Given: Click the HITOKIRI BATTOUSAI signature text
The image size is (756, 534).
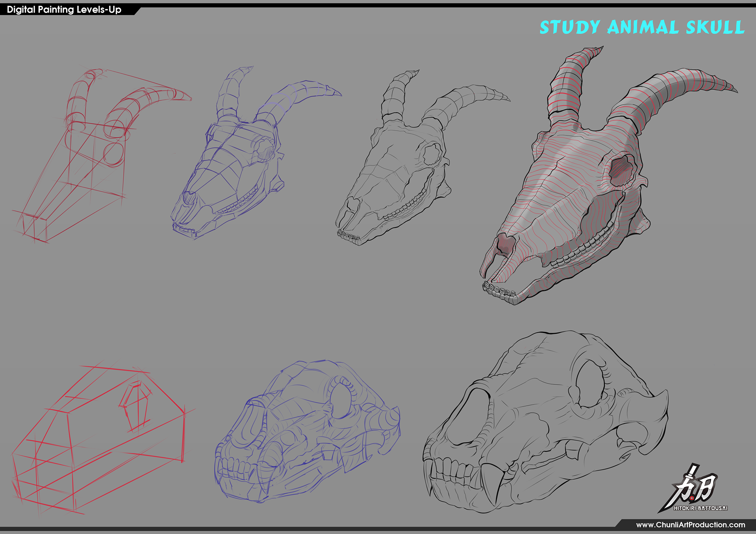Looking at the screenshot, I should point(700,508).
